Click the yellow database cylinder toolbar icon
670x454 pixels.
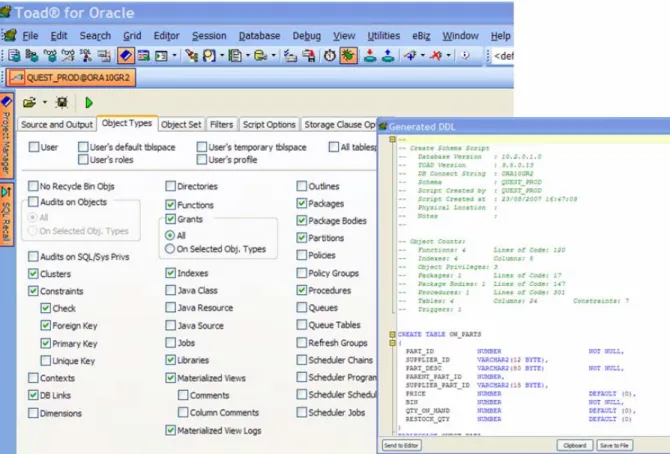[x=260, y=56]
